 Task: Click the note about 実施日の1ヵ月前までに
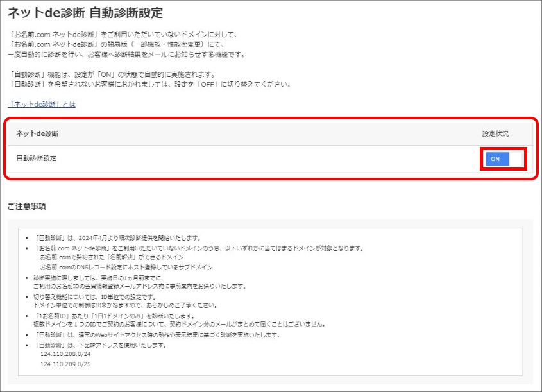point(99,278)
